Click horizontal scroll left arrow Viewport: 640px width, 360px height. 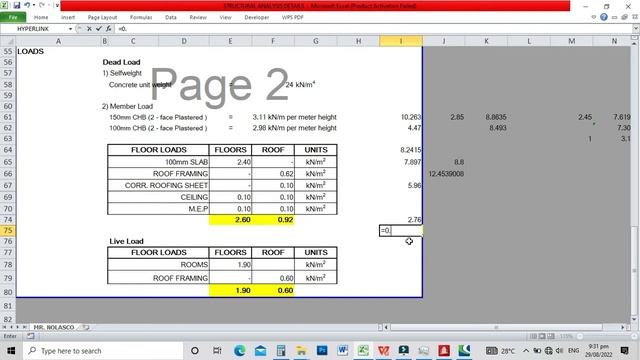click(386, 327)
